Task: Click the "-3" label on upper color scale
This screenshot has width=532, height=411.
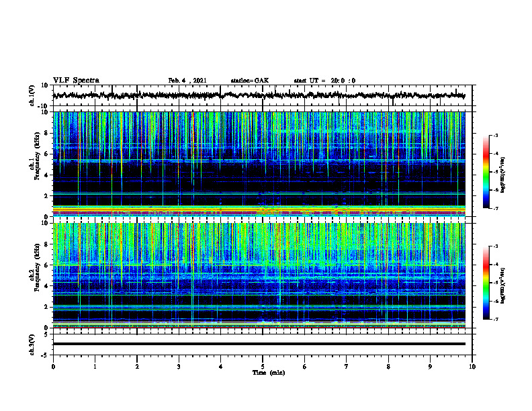Action: 495,135
